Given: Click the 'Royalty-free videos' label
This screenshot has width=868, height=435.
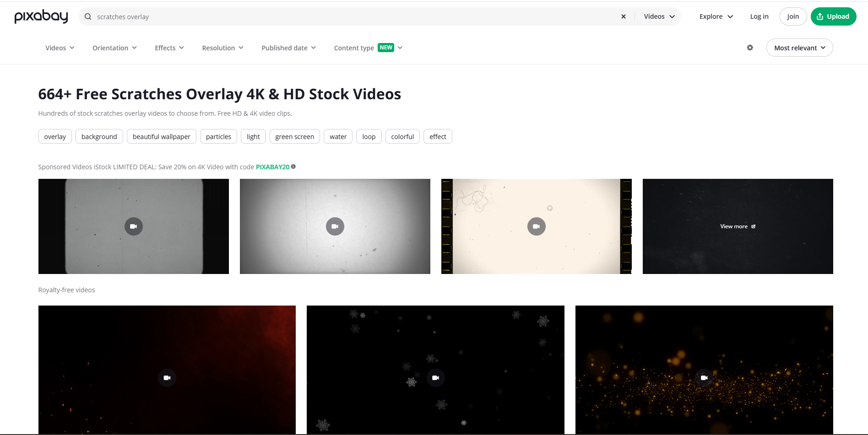Looking at the screenshot, I should pyautogui.click(x=67, y=290).
